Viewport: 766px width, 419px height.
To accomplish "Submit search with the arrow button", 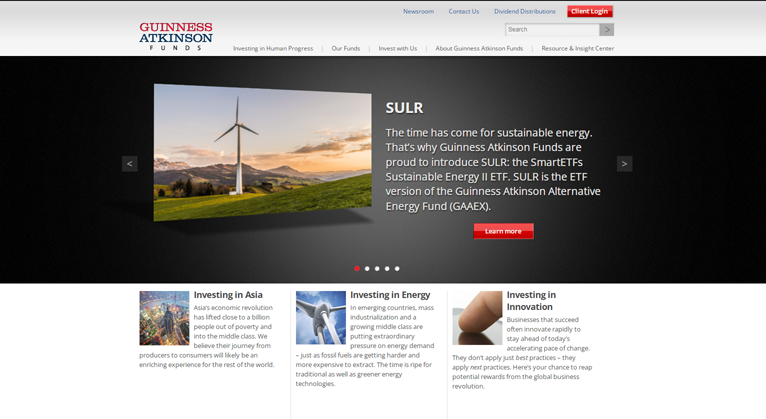I will (607, 29).
